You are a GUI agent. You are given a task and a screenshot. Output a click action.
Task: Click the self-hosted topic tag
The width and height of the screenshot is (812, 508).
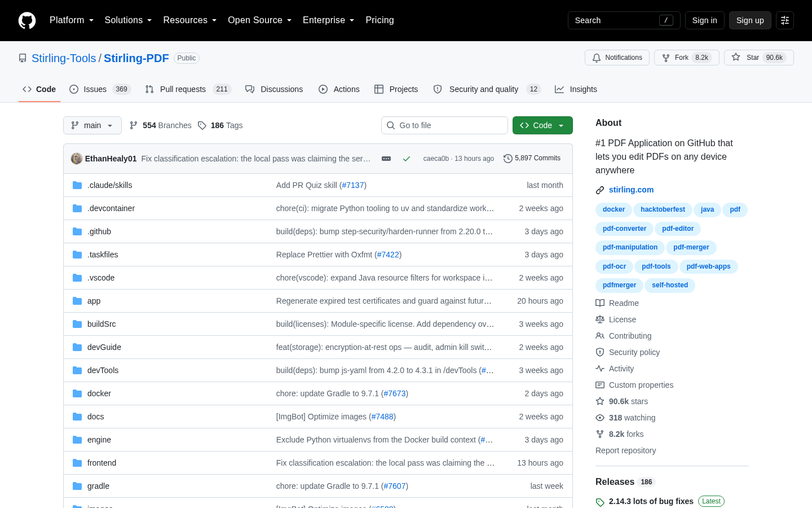(x=670, y=286)
